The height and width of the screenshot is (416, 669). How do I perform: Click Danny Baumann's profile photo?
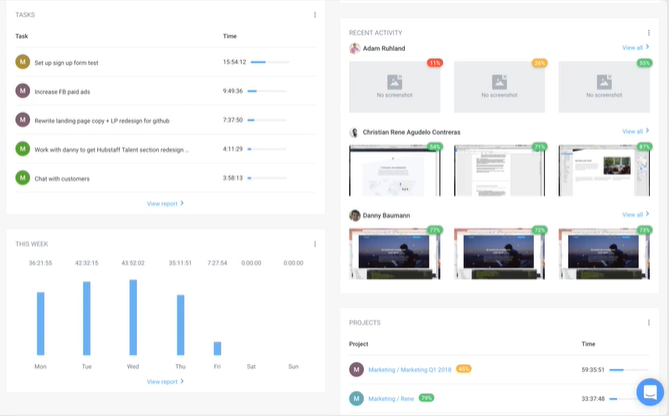point(355,215)
